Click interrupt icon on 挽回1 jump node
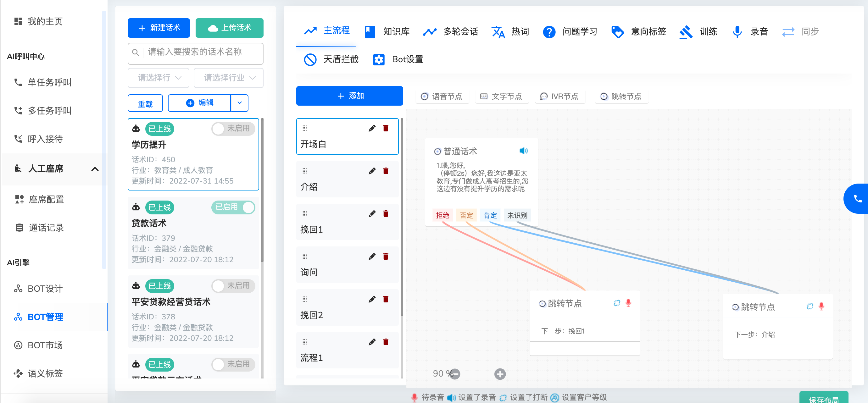 (x=617, y=303)
